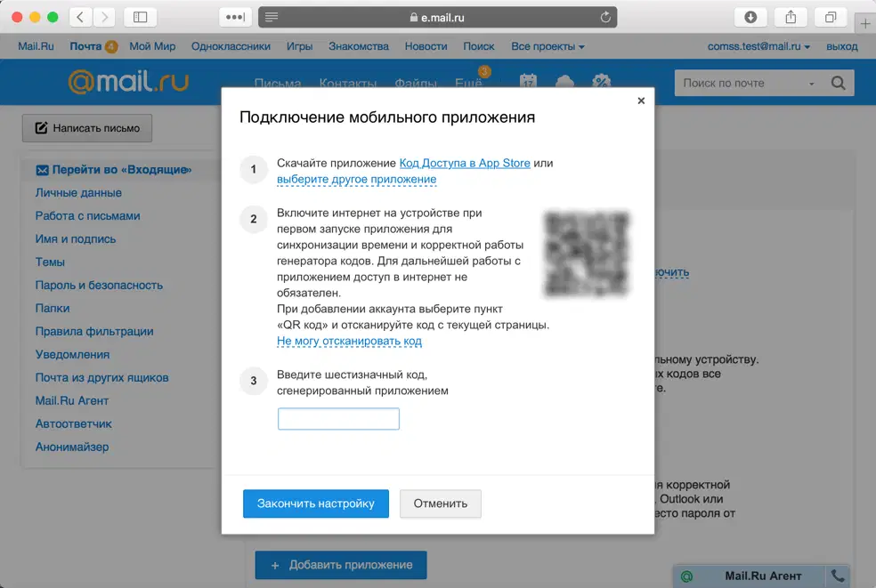Image resolution: width=876 pixels, height=588 pixels.
Task: Open the mail search scope dropdown arrow
Action: 811,82
